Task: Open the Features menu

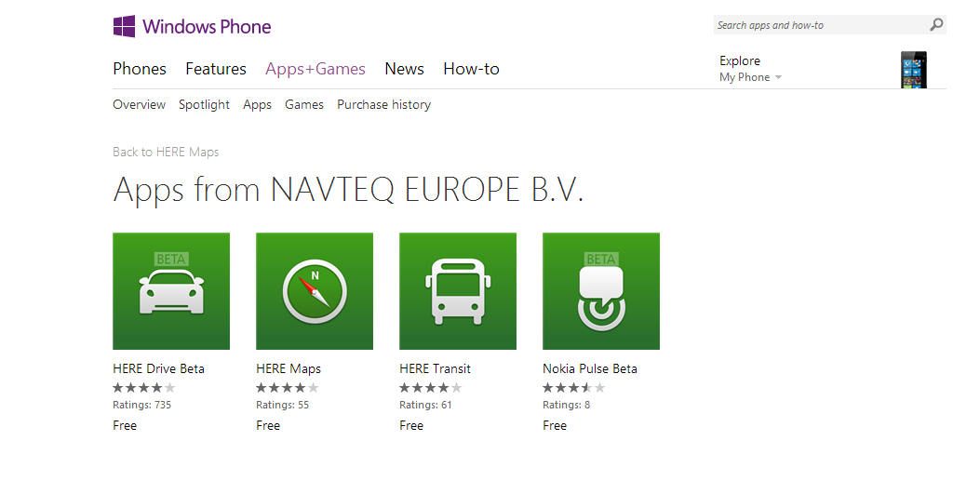Action: [216, 69]
